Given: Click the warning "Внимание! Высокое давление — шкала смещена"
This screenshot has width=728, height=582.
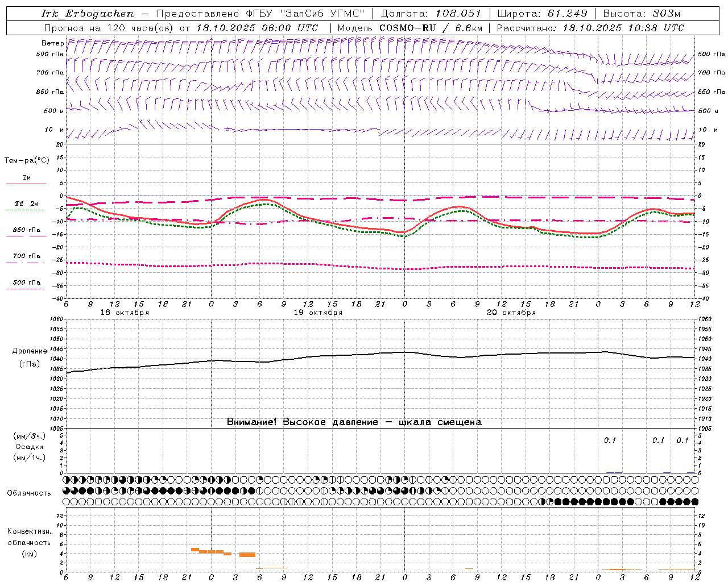Looking at the screenshot, I should [354, 422].
